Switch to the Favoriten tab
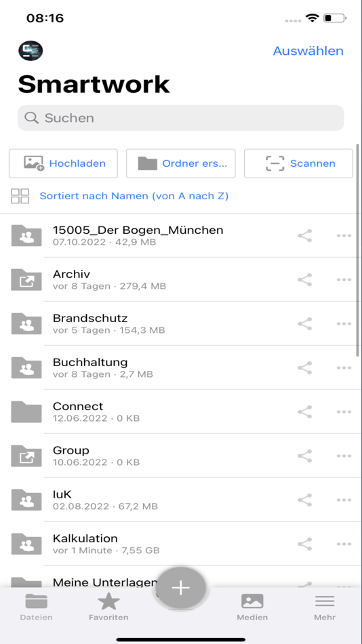This screenshot has height=644, width=362. tap(108, 607)
